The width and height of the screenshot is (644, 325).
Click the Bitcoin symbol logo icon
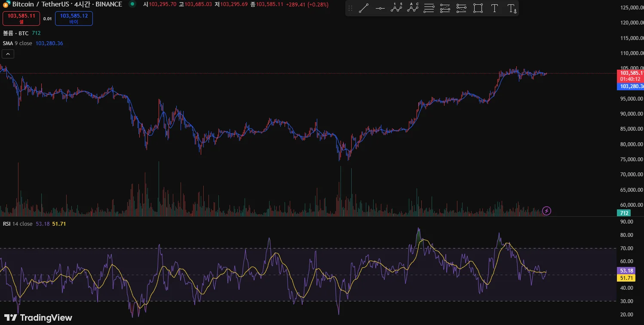(7, 4)
